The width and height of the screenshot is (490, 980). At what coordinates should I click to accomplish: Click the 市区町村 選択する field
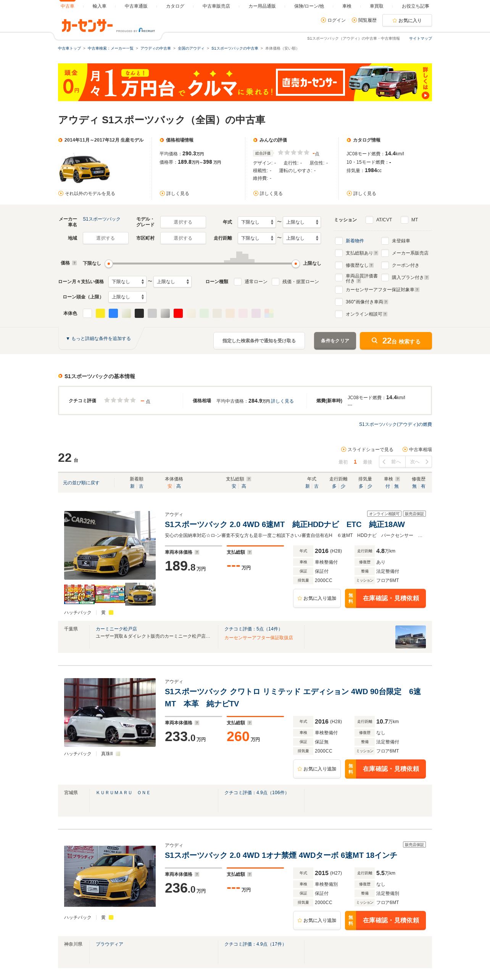[x=183, y=238]
